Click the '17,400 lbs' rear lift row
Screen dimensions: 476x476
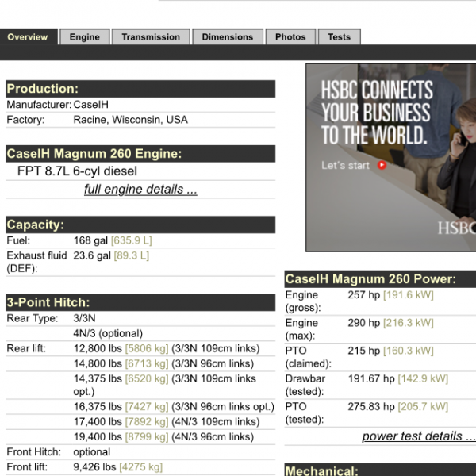[140, 422]
